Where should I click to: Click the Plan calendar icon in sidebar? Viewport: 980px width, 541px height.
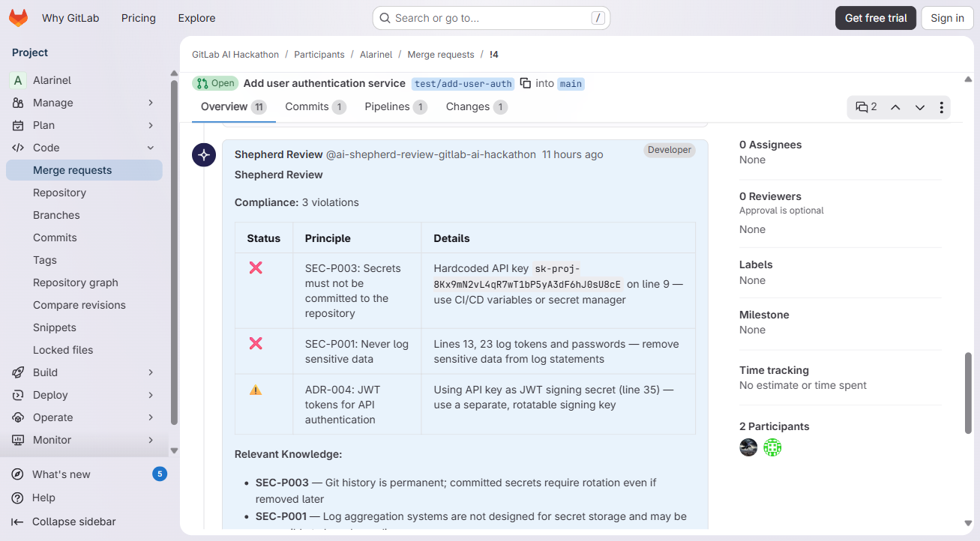pyautogui.click(x=18, y=125)
